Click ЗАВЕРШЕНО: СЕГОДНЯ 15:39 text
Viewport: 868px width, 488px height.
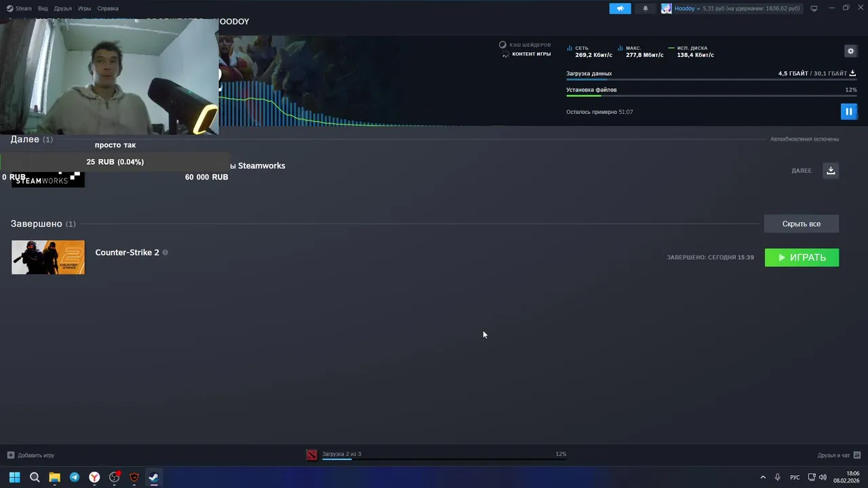click(710, 258)
